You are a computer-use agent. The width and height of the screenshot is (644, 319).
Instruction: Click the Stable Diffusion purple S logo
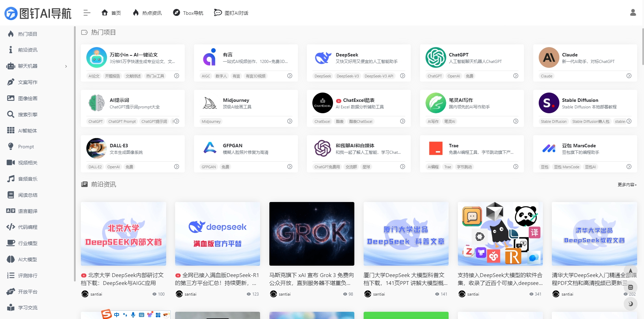[549, 103]
